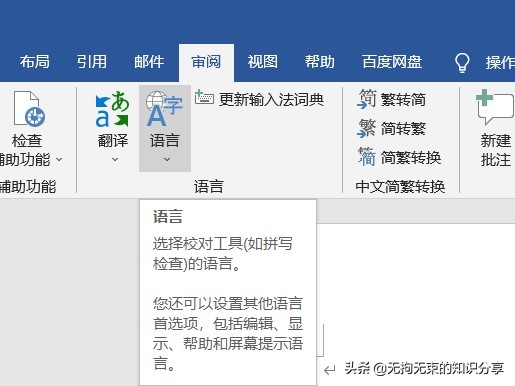
Task: Expand the 语言 button dropdown chevron
Action: [x=167, y=160]
